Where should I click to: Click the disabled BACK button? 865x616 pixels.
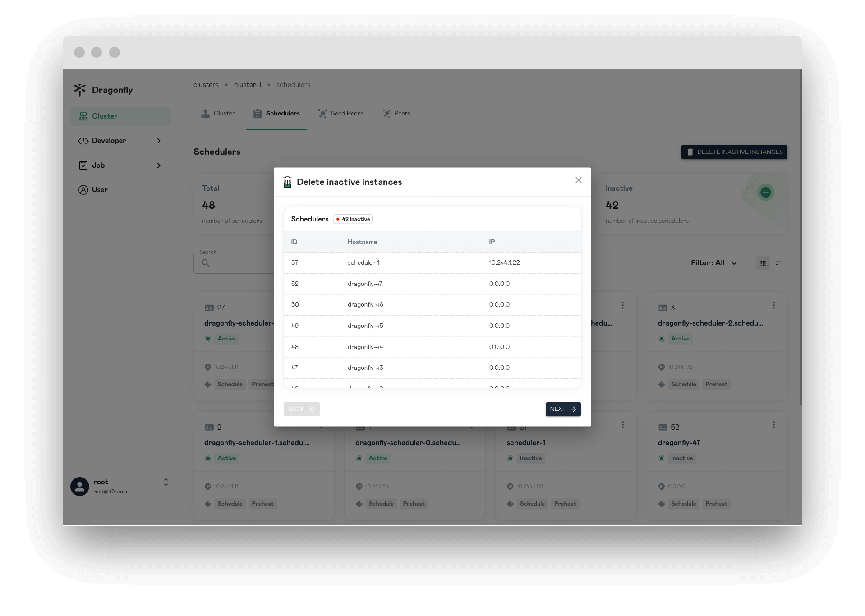point(302,409)
